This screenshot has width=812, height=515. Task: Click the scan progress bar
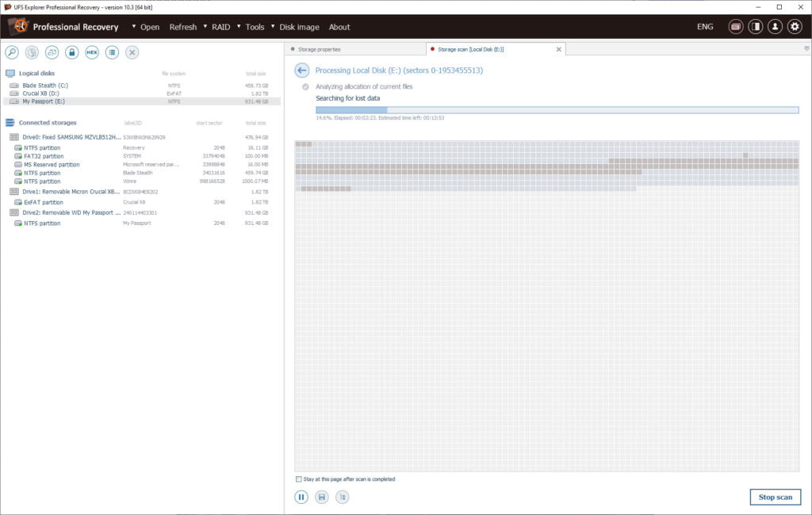[x=557, y=110]
